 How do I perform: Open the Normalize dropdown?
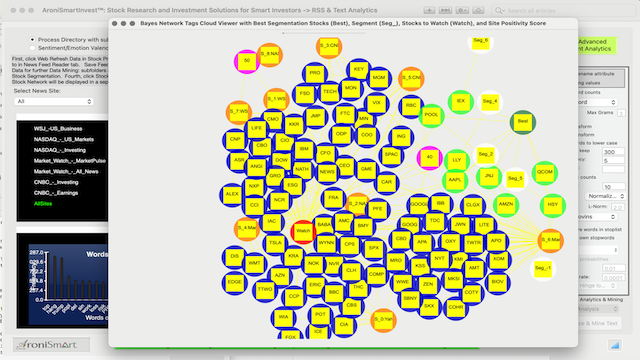[x=605, y=196]
